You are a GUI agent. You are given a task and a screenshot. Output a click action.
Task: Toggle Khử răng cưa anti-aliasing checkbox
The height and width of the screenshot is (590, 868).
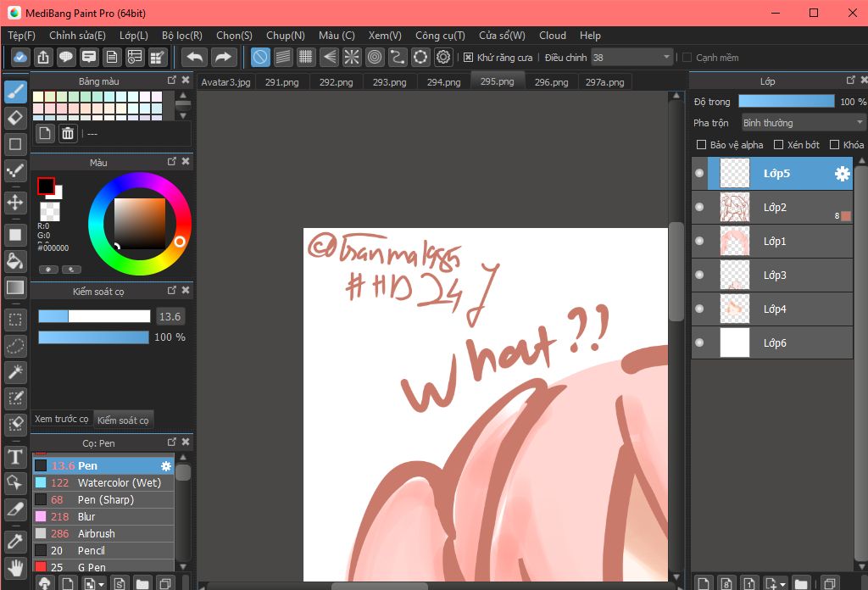[x=468, y=58]
